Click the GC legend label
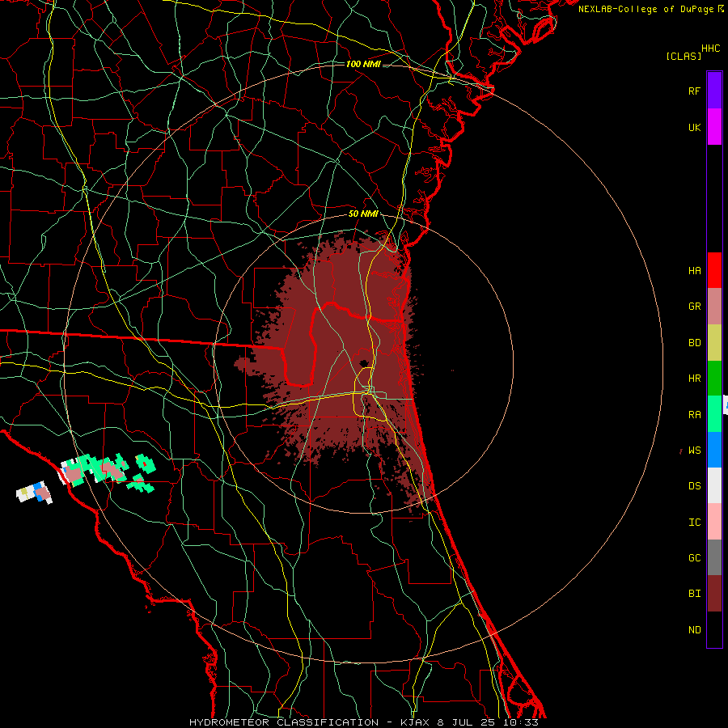This screenshot has height=728, width=728. (x=694, y=557)
